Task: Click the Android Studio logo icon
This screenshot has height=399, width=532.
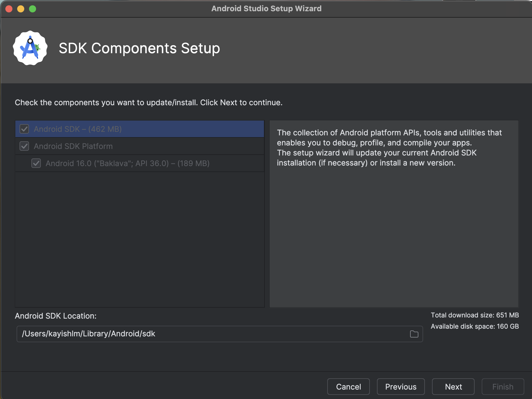Action: coord(30,48)
